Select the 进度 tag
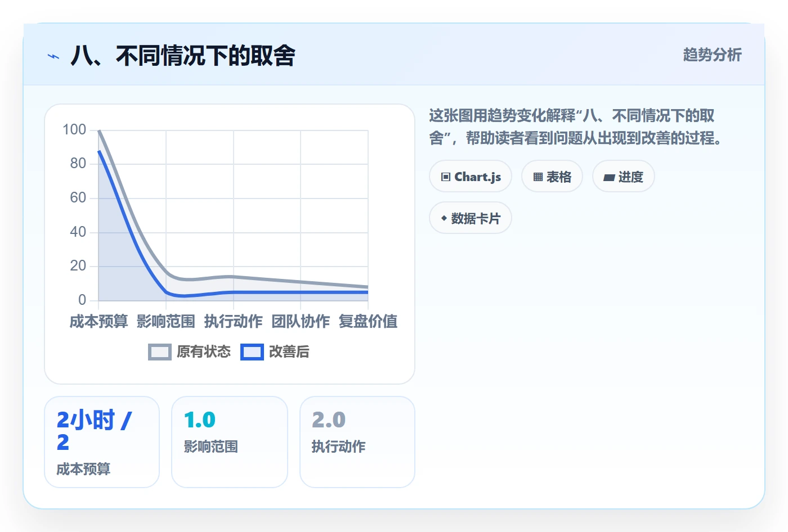 [x=624, y=177]
